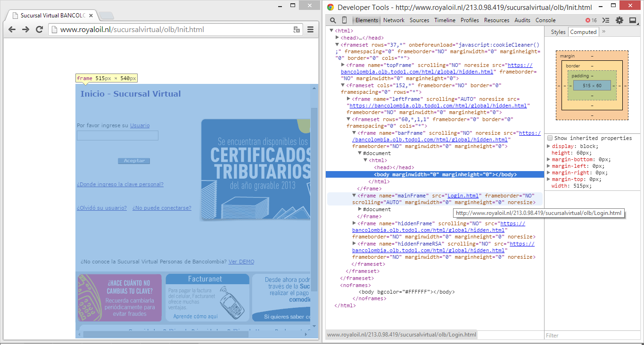Click the red error count indicator
This screenshot has height=345, width=644.
[x=591, y=20]
